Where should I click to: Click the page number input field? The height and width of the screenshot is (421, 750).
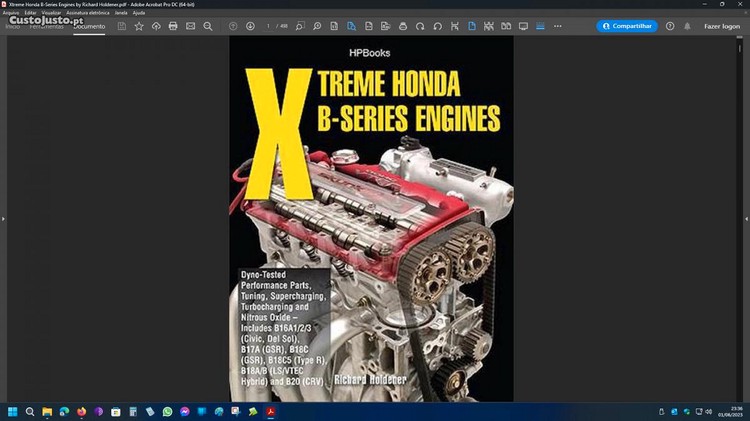pyautogui.click(x=269, y=26)
